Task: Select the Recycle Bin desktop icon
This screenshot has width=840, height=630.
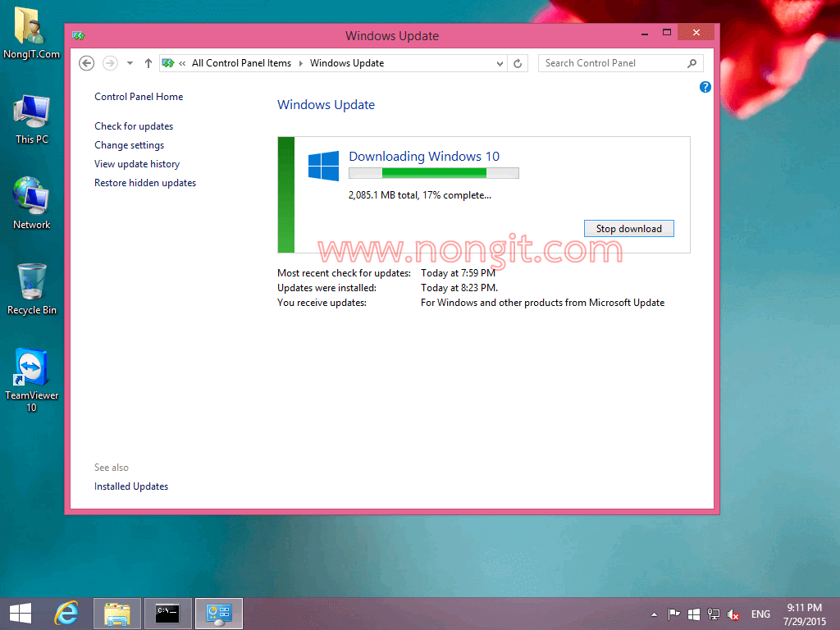Action: tap(32, 289)
